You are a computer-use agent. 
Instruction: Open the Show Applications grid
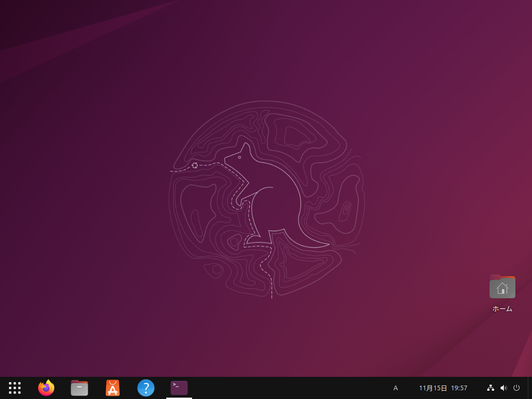click(15, 388)
